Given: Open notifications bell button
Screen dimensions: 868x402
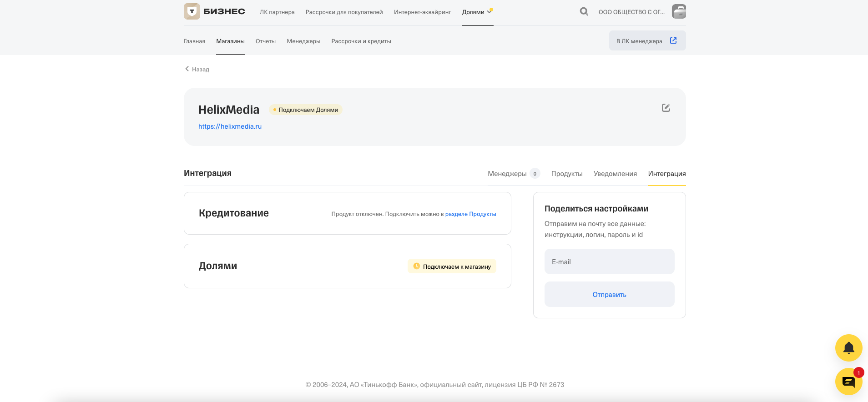Looking at the screenshot, I should coord(849,348).
